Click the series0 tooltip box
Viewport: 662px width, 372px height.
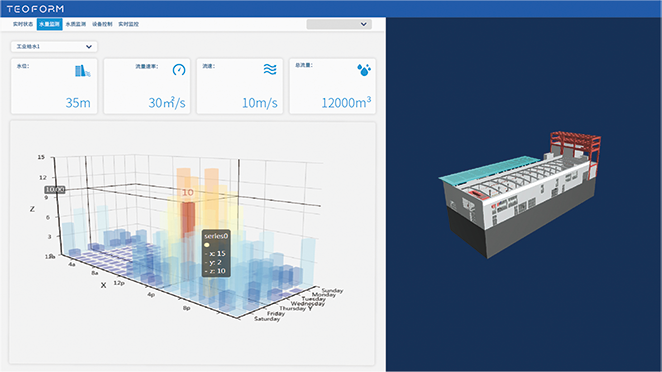216,253
